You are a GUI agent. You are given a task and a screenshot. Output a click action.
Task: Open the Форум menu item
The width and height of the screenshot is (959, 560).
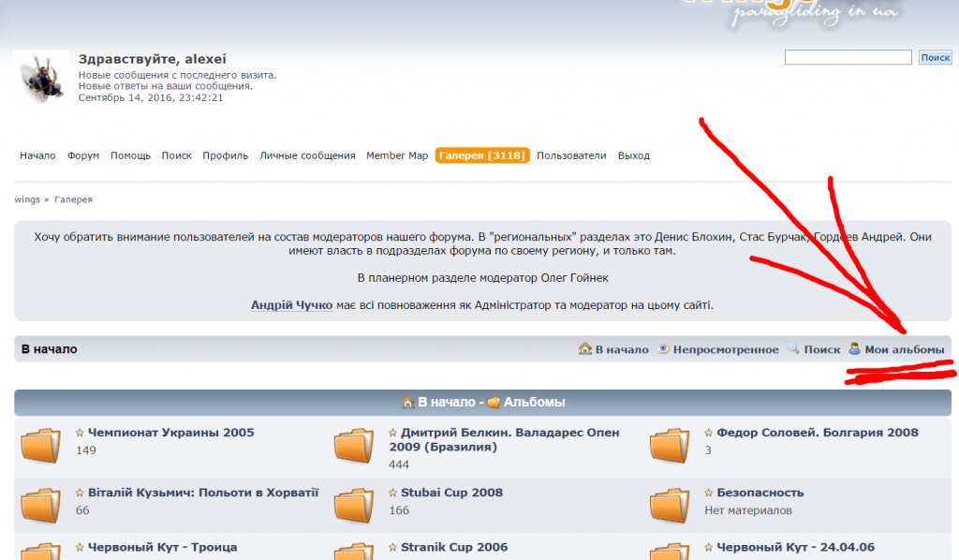[83, 155]
